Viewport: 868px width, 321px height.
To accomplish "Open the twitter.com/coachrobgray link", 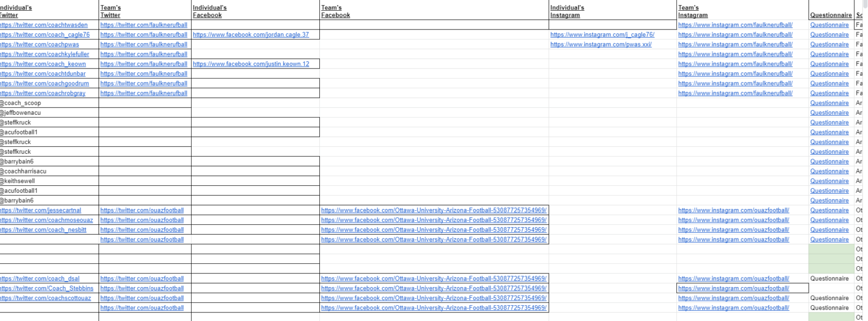I will coord(42,93).
